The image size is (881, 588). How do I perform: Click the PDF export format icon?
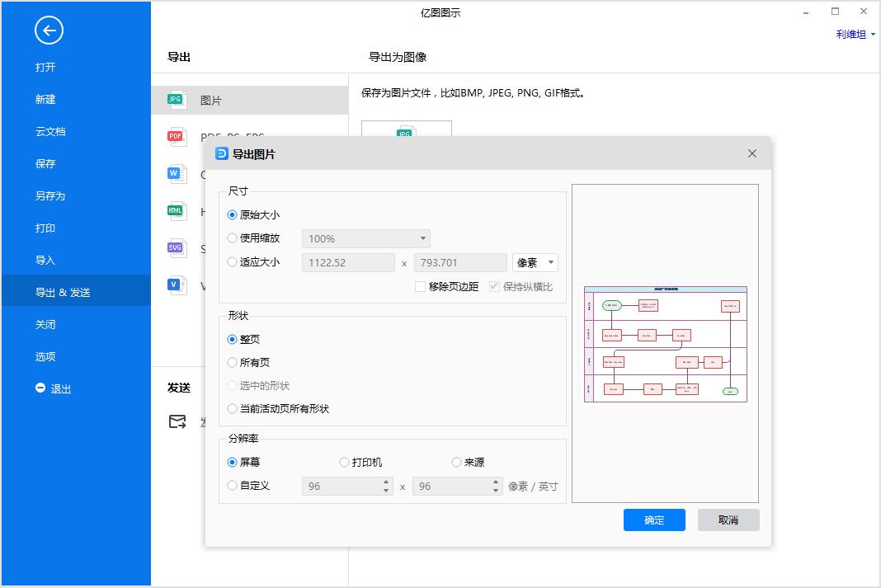click(176, 136)
